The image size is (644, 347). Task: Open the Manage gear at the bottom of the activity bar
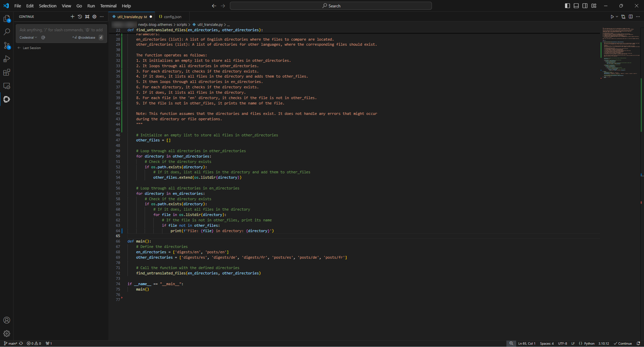pos(7,334)
